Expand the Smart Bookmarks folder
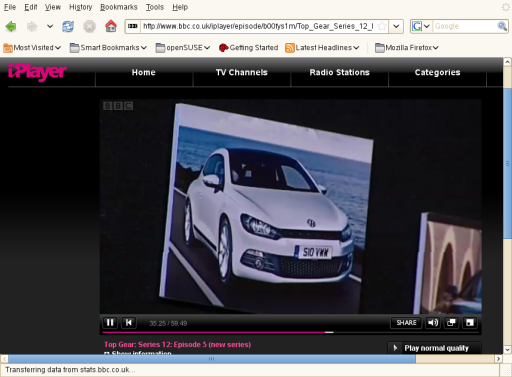The height and width of the screenshot is (377, 512). [x=108, y=48]
